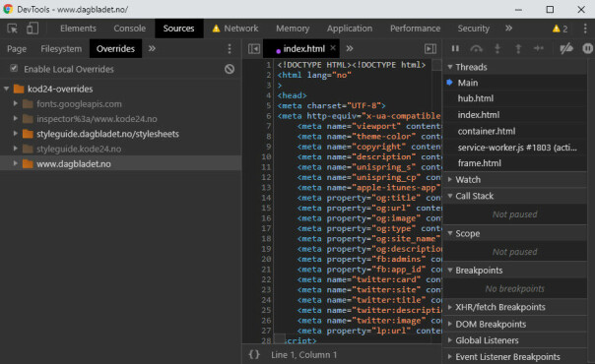Deactivate breakpoints icon
Viewport: 595px width, 364px height.
pyautogui.click(x=566, y=48)
